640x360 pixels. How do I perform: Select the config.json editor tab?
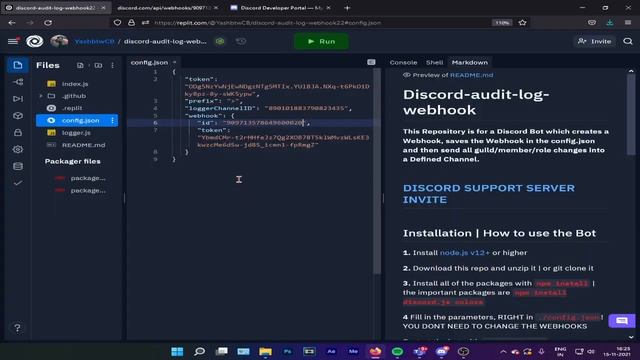coord(149,62)
